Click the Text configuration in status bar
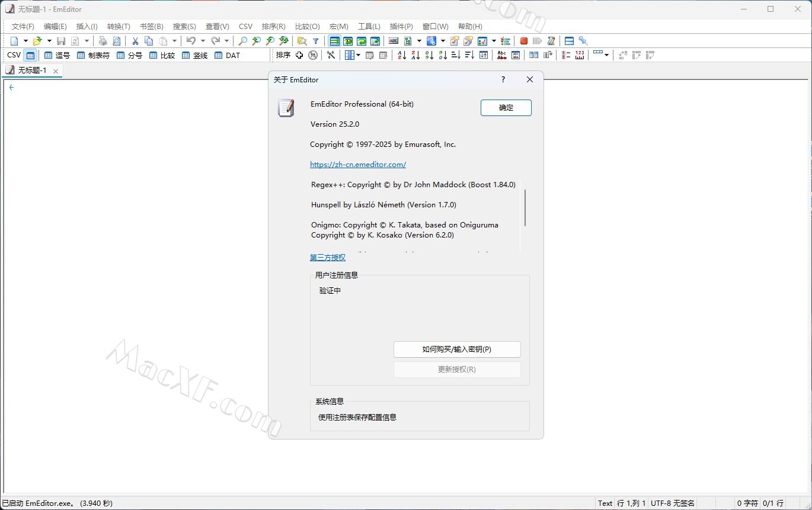 click(605, 503)
